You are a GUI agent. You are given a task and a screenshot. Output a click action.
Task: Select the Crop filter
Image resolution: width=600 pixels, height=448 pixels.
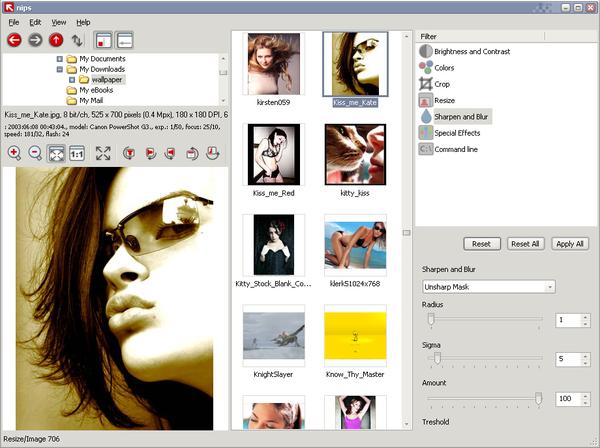coord(434,84)
